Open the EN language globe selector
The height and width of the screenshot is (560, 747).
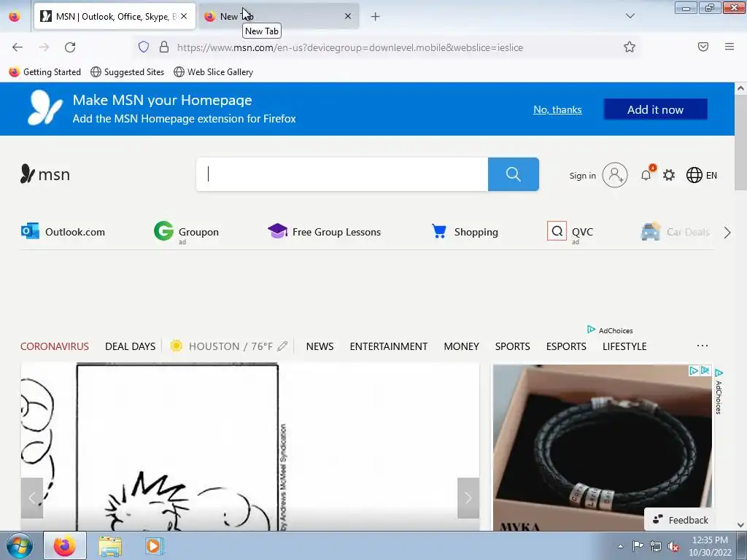click(702, 175)
